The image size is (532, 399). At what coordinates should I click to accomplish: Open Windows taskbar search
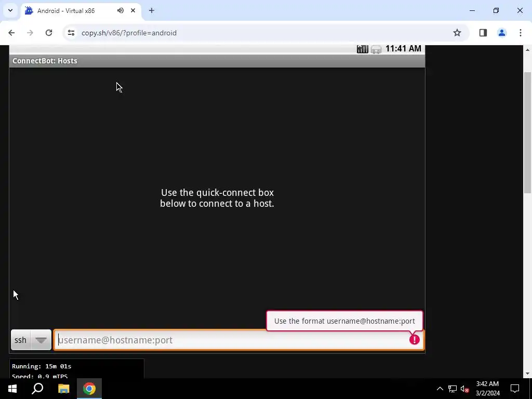[37, 389]
